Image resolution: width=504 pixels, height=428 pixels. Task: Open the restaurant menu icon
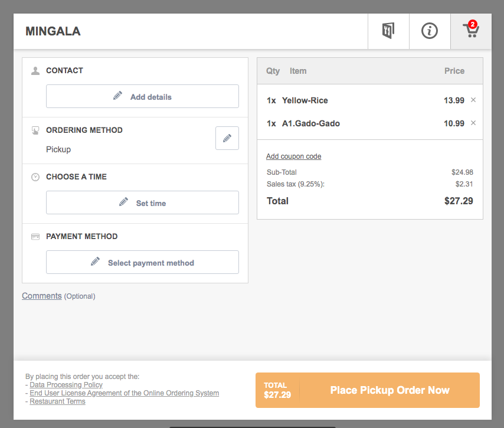(388, 31)
